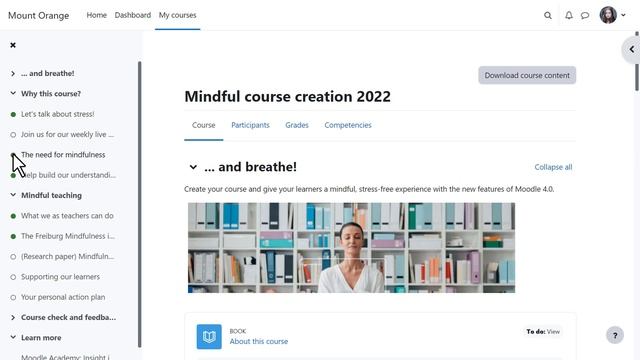Open the search icon in top bar
This screenshot has height=360, width=640.
[548, 16]
